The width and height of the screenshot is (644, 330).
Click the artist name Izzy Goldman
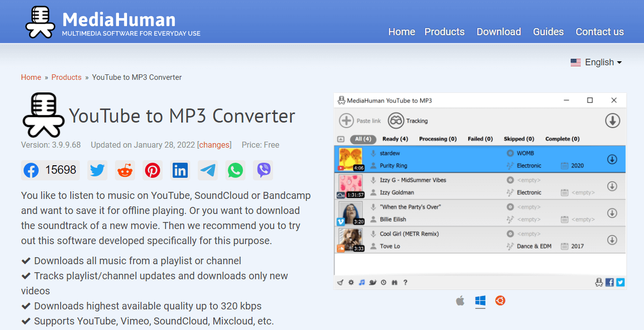tap(397, 192)
